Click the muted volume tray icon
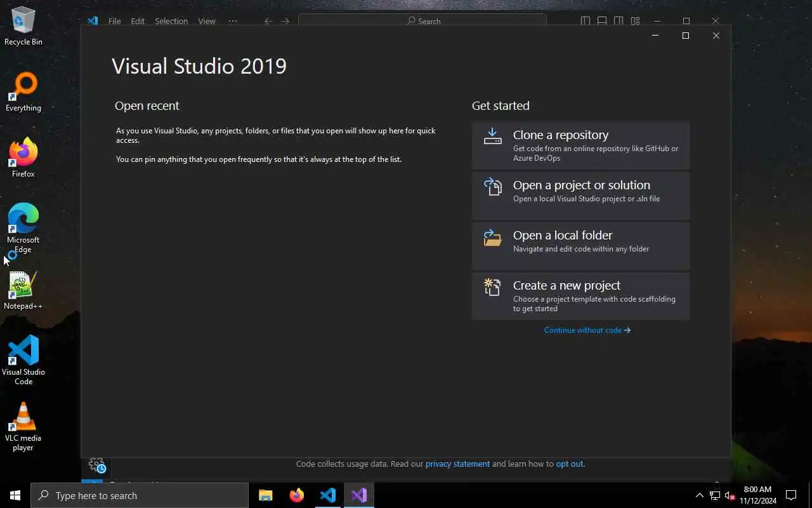 click(x=730, y=495)
